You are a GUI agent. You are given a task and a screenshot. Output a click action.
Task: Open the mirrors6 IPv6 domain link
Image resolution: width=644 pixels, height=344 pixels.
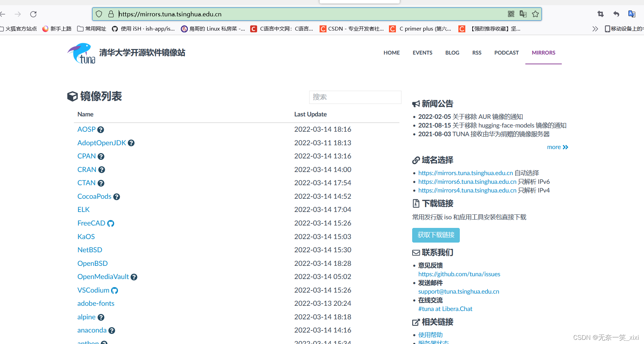pos(467,182)
